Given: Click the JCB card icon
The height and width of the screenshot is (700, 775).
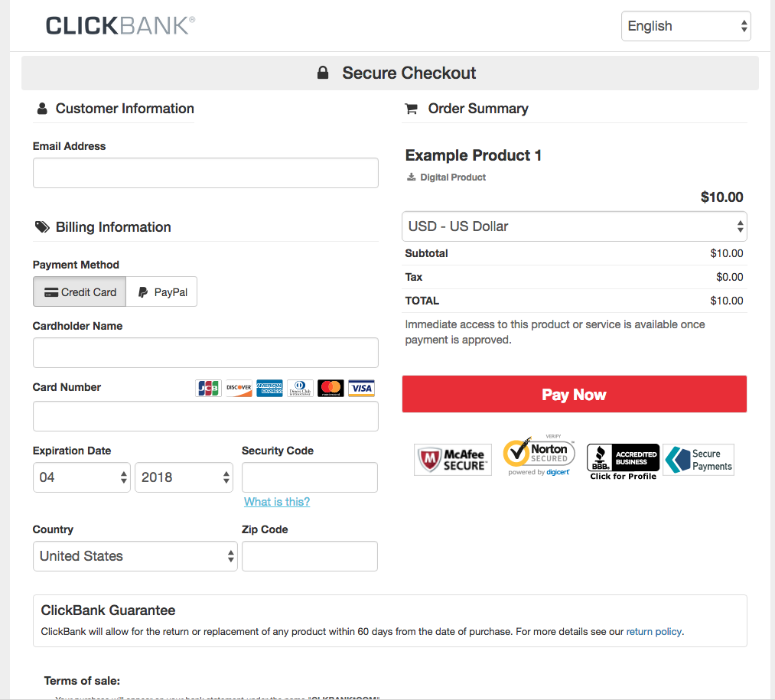Looking at the screenshot, I should (x=208, y=388).
